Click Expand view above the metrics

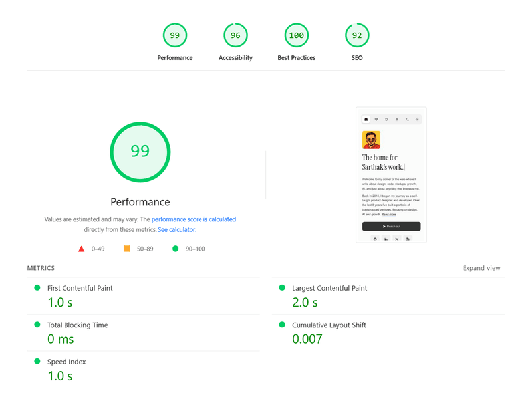coord(481,268)
